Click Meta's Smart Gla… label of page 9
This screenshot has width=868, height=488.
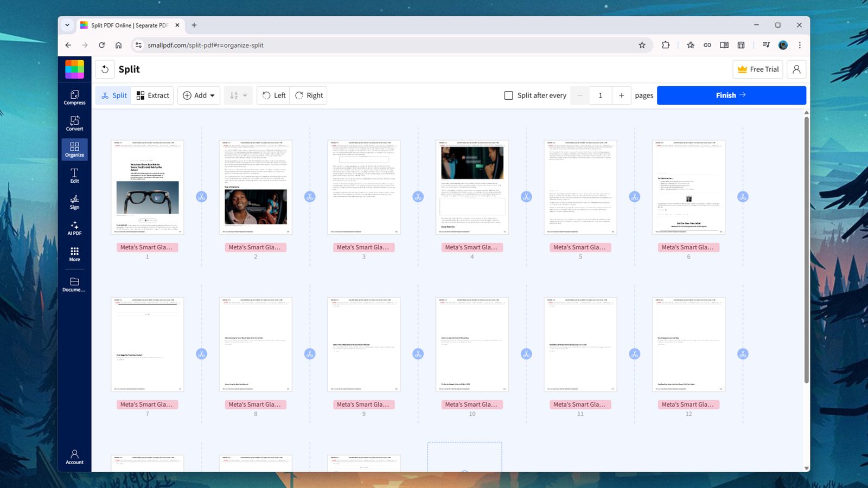tap(363, 404)
